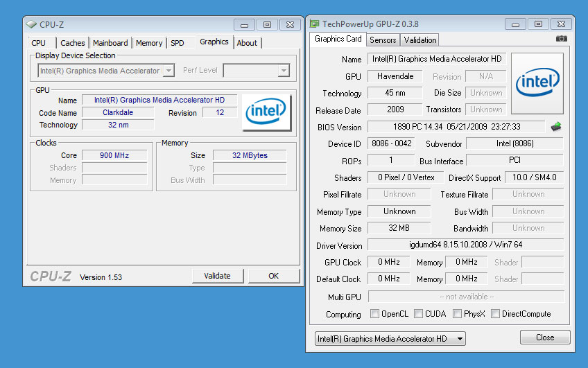Click the Driver Version field in GPU-Z
This screenshot has width=588, height=368.
click(466, 245)
